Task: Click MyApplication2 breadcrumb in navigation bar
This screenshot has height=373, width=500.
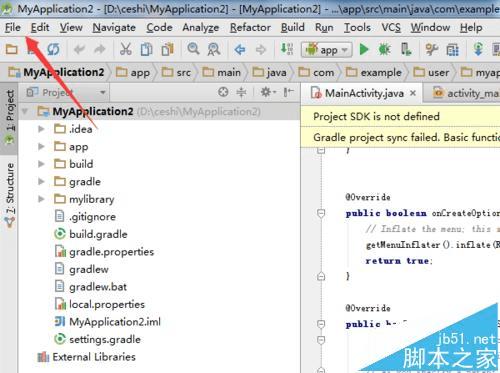Action: 56,72
